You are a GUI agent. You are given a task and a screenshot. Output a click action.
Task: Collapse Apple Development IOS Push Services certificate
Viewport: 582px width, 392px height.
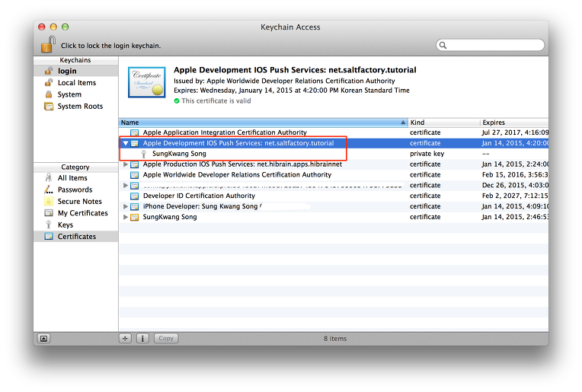[x=126, y=143]
